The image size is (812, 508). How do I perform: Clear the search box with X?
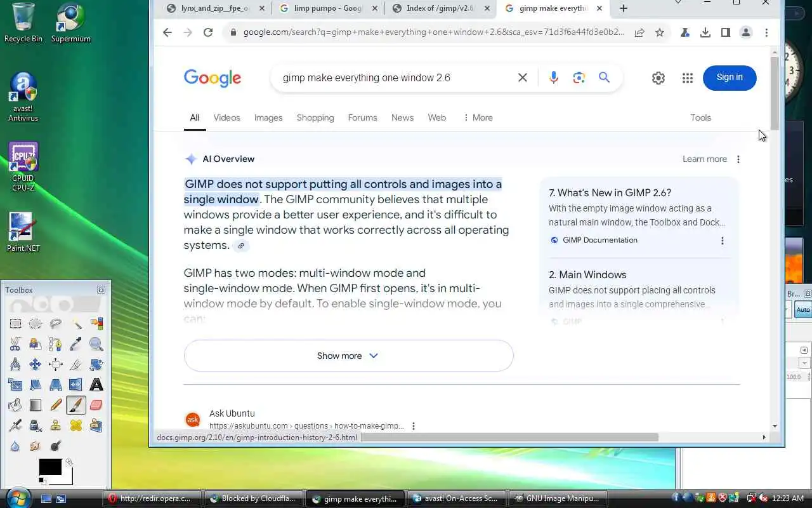pyautogui.click(x=523, y=77)
